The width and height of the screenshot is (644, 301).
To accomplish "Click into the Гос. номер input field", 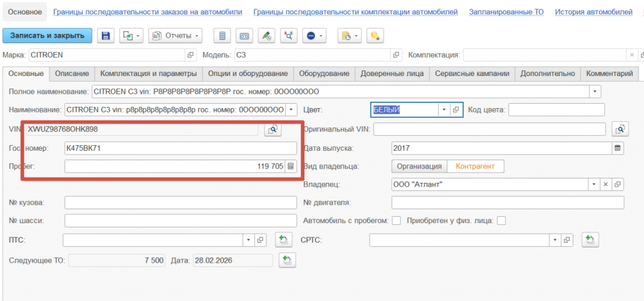I will pos(179,148).
